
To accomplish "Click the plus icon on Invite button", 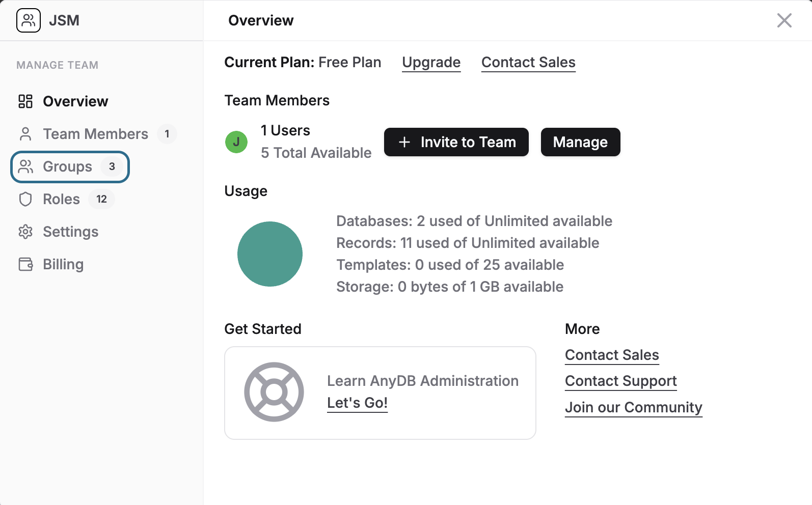I will 404,142.
